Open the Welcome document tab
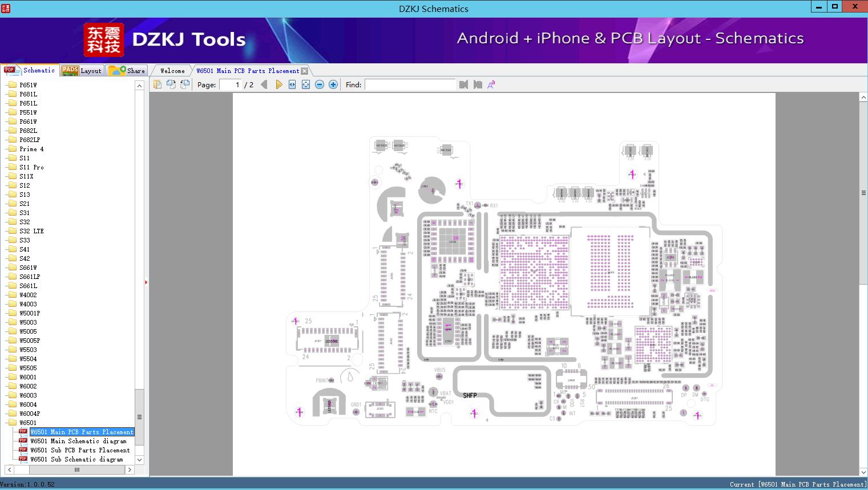Screen dimensions: 868x490 (x=172, y=71)
